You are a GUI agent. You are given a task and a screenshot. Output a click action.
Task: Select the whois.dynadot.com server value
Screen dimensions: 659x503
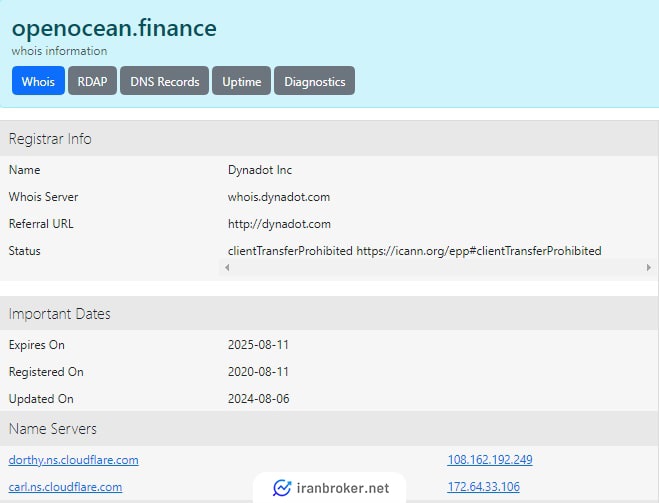click(279, 197)
